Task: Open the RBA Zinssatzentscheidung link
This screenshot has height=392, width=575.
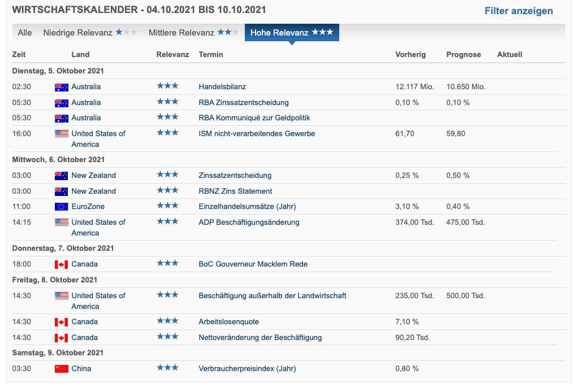Action: [244, 102]
